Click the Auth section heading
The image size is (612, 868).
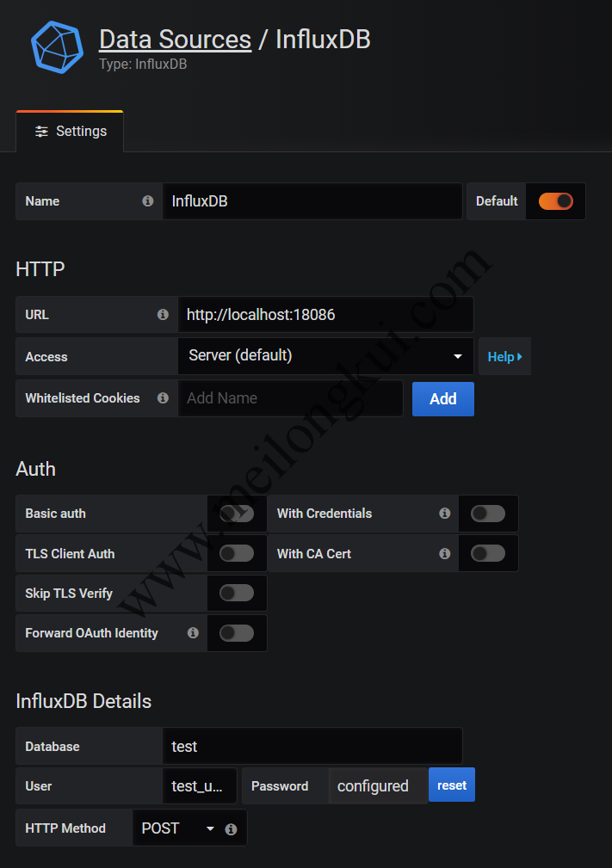[35, 469]
